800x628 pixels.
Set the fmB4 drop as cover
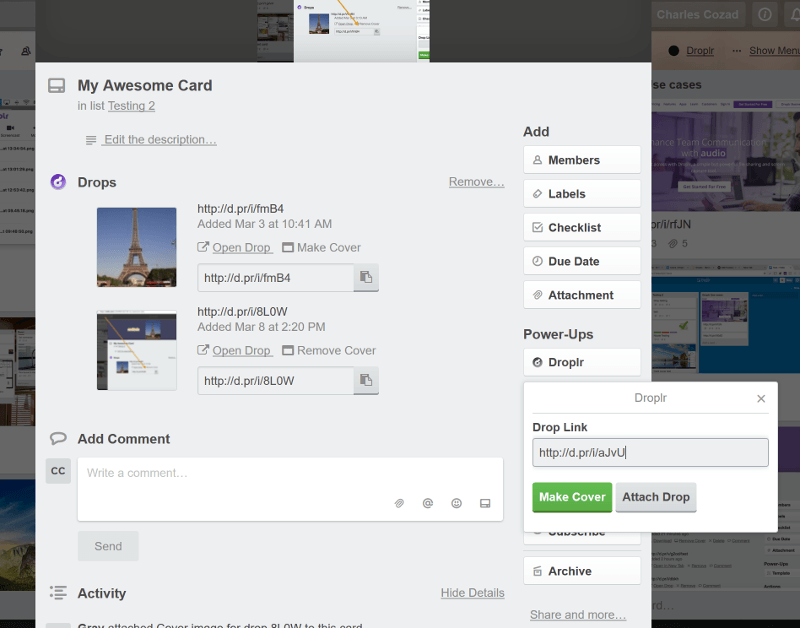[321, 248]
